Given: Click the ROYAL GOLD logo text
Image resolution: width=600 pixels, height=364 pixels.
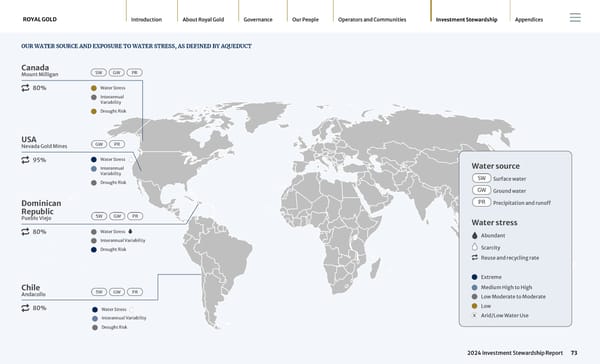Looking at the screenshot, I should (x=40, y=19).
